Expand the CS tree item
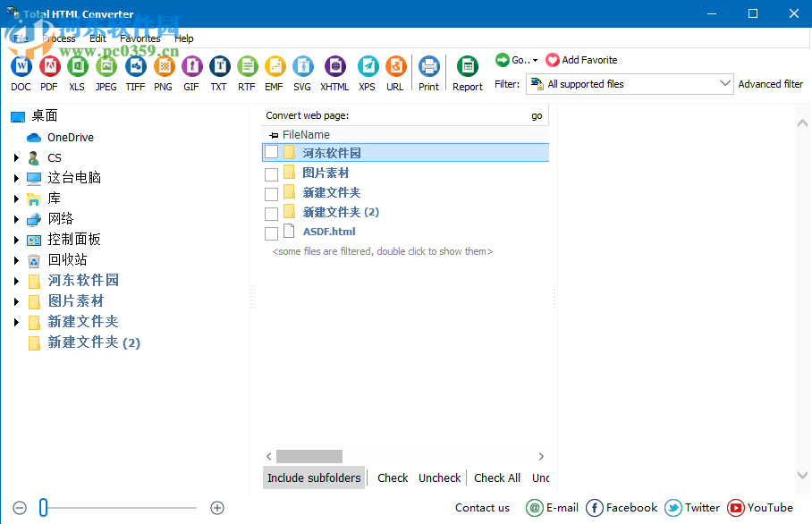The image size is (812, 524). (15, 156)
